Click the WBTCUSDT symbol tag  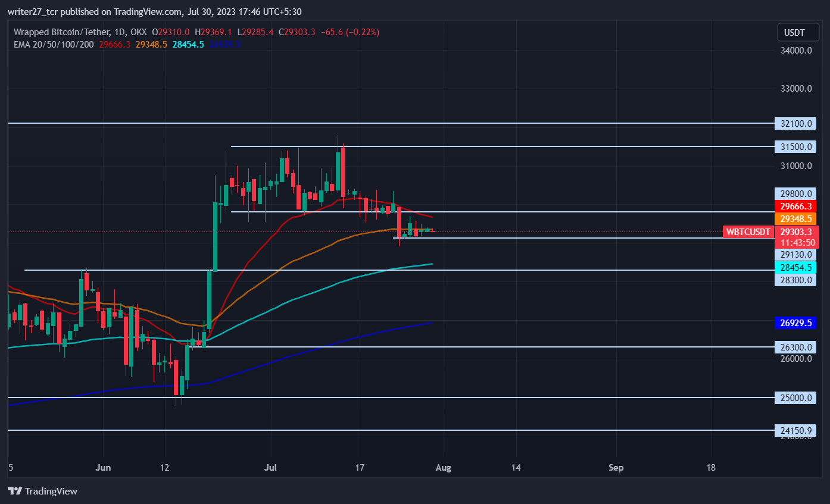pos(748,232)
